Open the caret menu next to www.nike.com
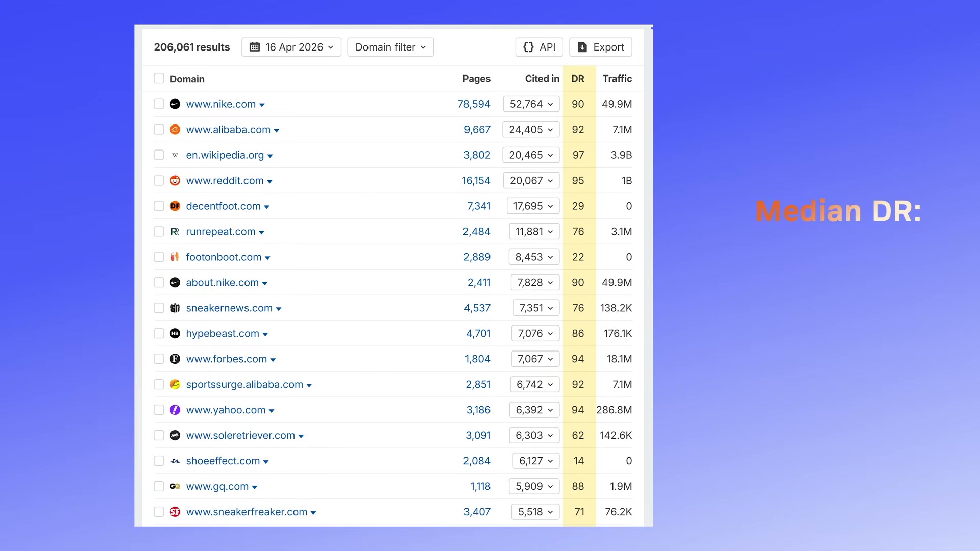Image resolution: width=980 pixels, height=551 pixels. [x=262, y=105]
